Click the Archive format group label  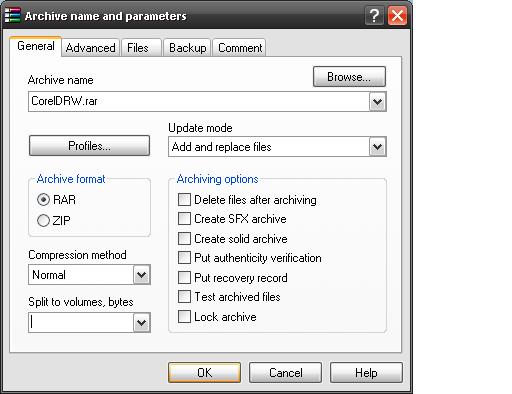(x=71, y=179)
